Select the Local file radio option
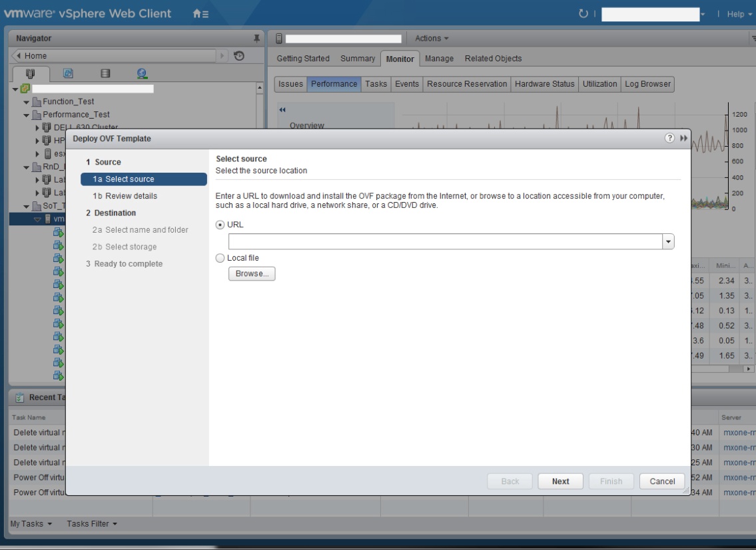 (x=220, y=257)
